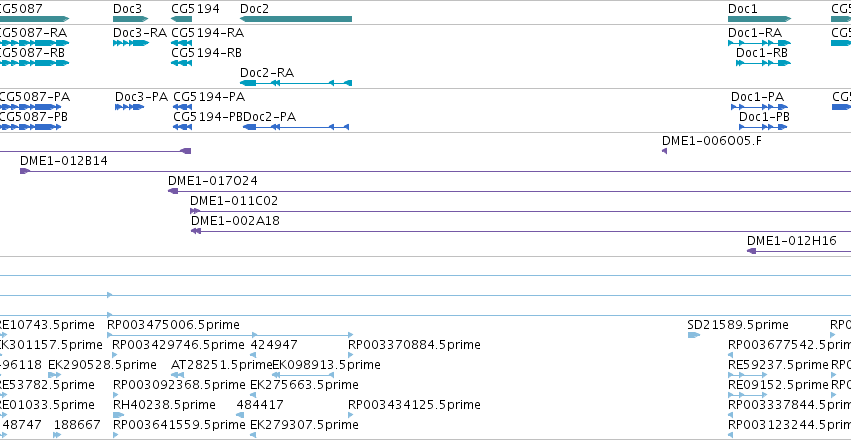
Task: Click the 424947 feature label
Action: (274, 345)
